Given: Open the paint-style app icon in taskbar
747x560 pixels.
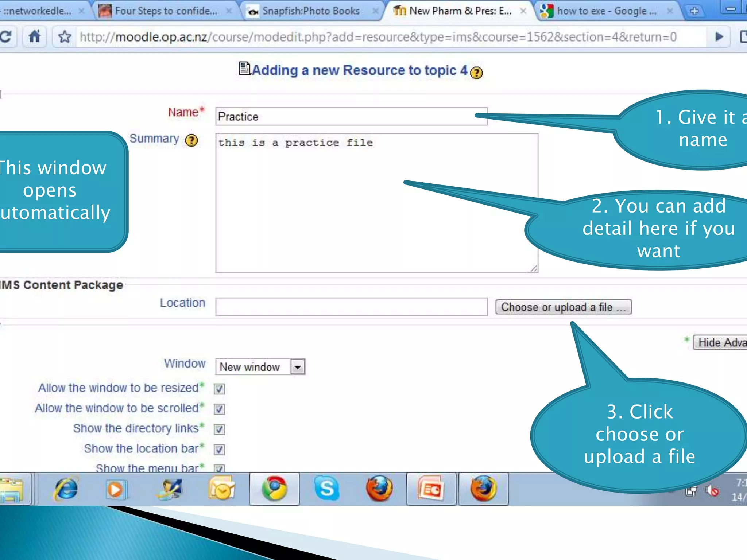Looking at the screenshot, I should click(169, 489).
